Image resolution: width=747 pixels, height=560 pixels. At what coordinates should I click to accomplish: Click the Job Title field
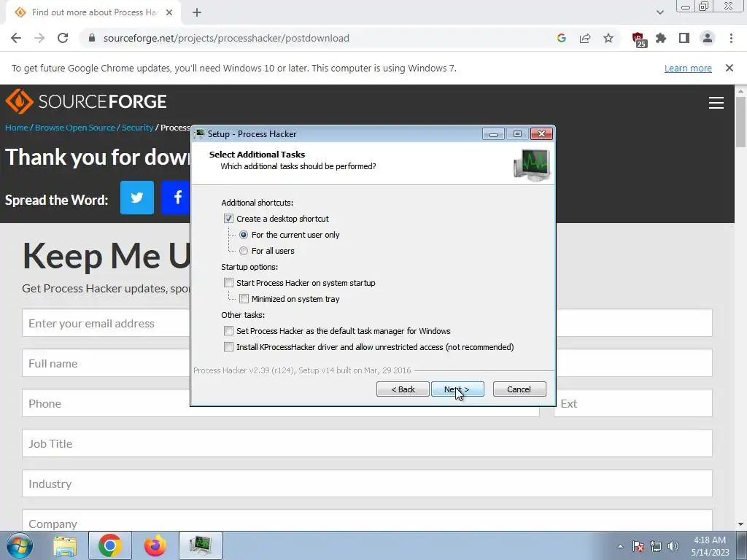[x=368, y=443]
